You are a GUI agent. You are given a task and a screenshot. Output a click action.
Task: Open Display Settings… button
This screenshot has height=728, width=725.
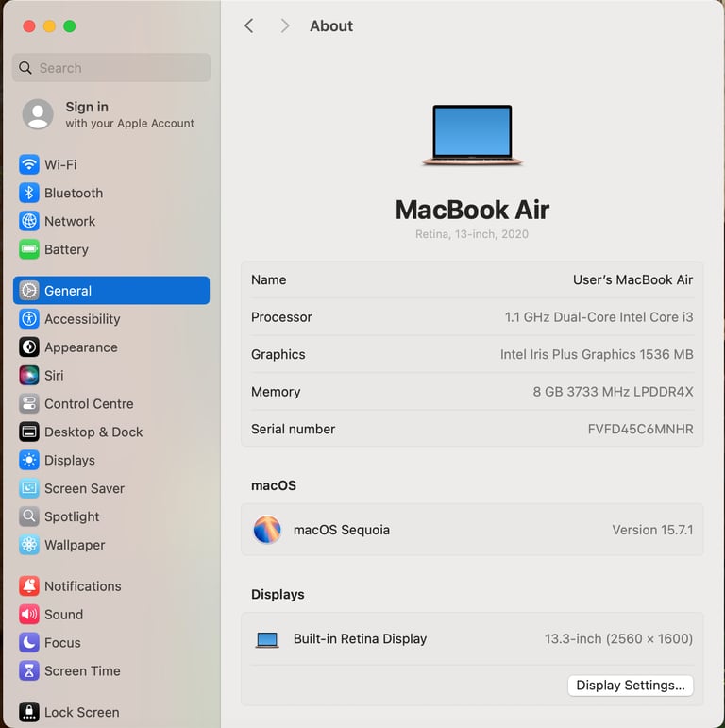click(x=630, y=686)
